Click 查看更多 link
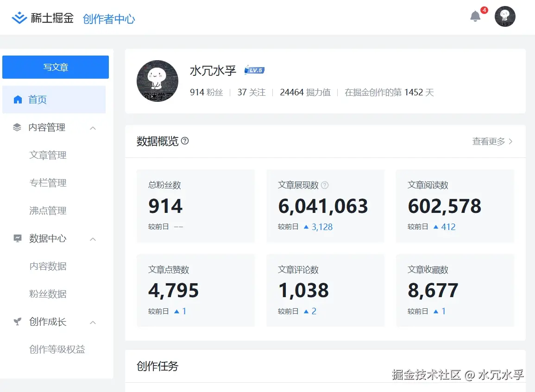This screenshot has height=392, width=535. [489, 142]
